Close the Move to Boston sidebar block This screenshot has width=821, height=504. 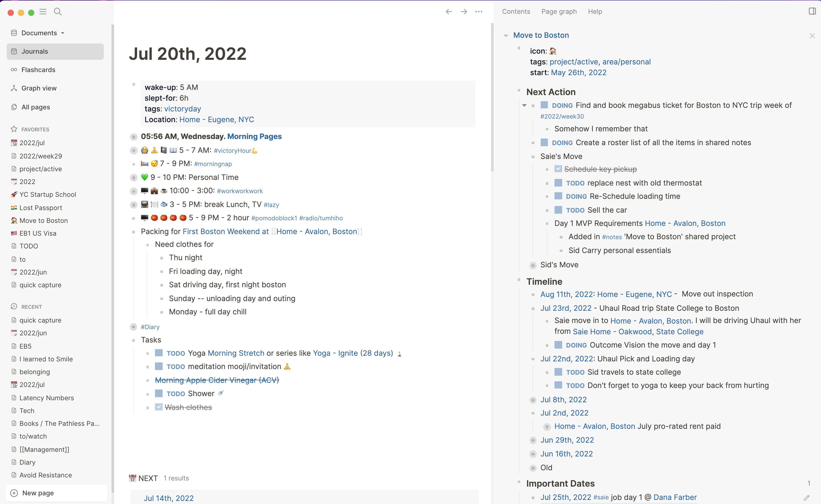pos(812,36)
